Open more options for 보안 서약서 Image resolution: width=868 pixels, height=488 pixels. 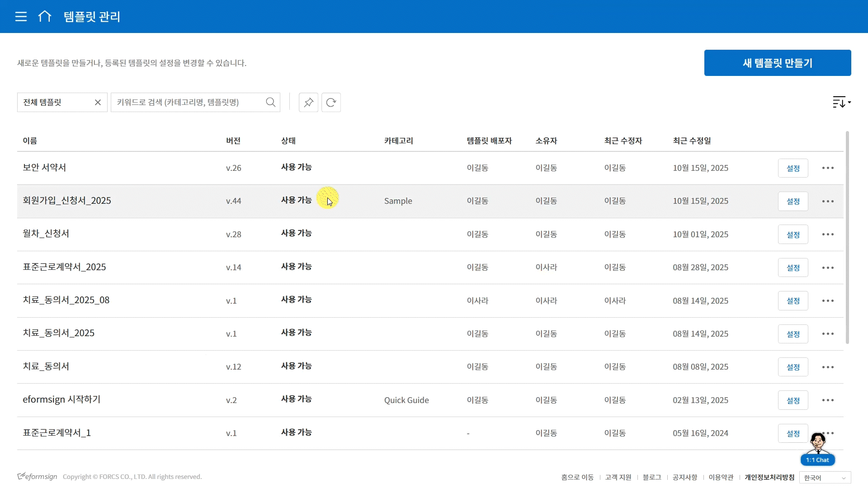click(828, 168)
